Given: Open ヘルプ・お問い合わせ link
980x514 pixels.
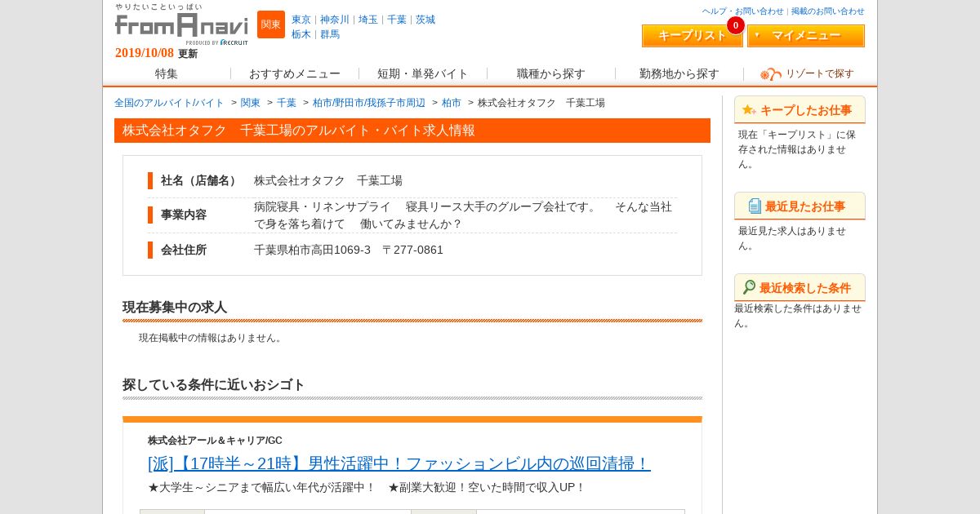Looking at the screenshot, I should (743, 11).
